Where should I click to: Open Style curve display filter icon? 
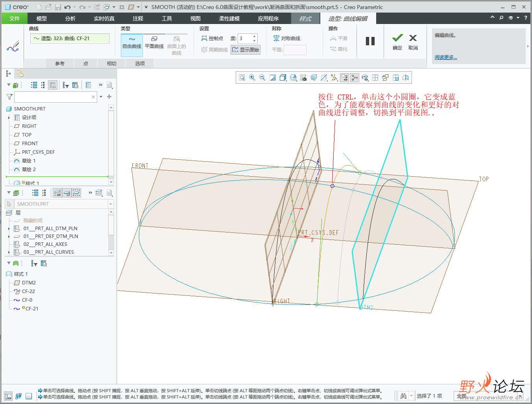pyautogui.click(x=365, y=77)
